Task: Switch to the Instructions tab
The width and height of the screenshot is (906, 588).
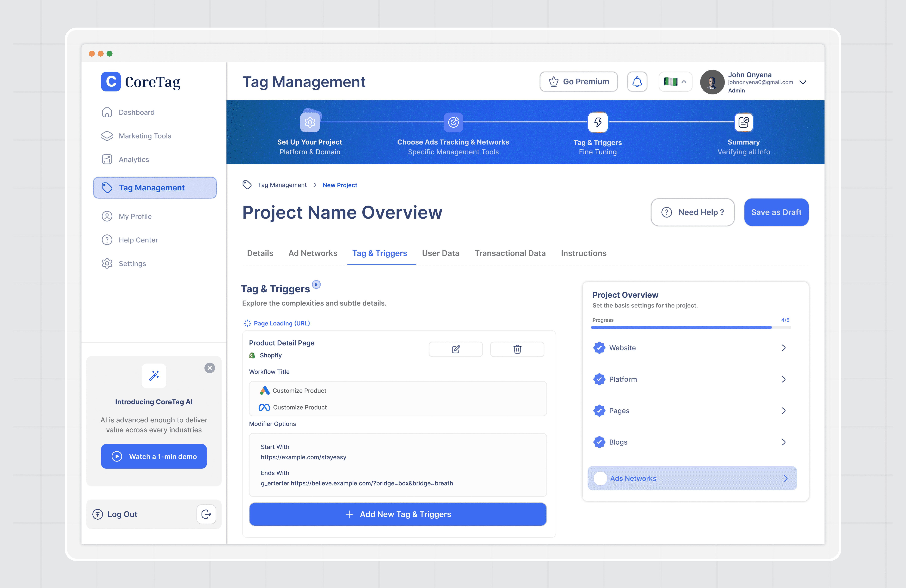Action: click(584, 253)
